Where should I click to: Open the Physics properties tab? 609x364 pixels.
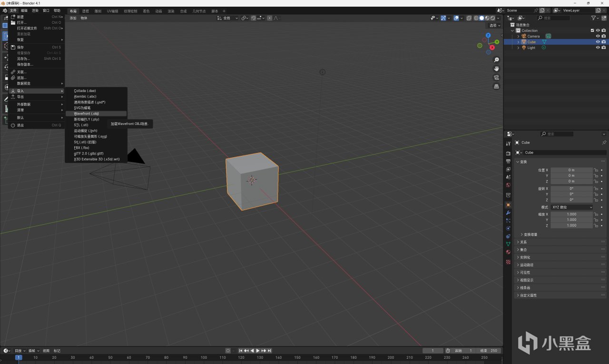(x=508, y=229)
